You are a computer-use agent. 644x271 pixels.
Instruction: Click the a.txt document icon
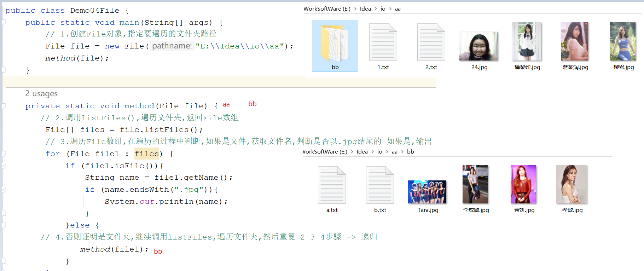[332, 185]
